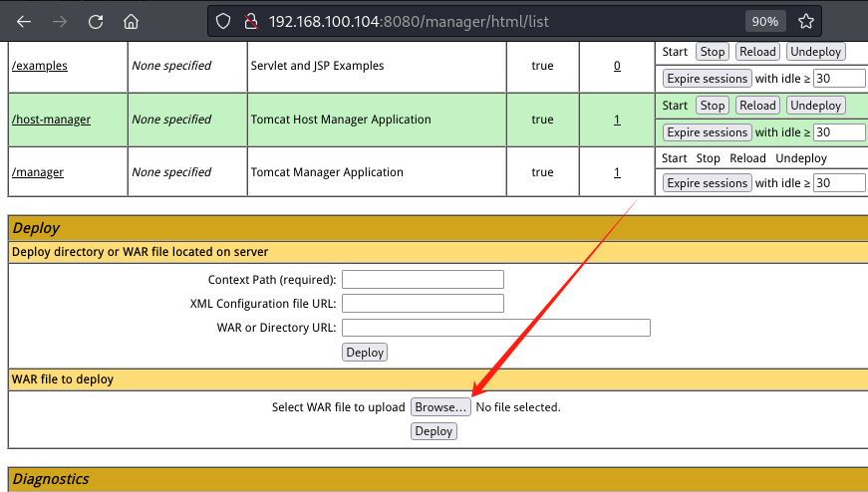
Task: Click Deploy under WAR file to deploy
Action: pos(434,431)
